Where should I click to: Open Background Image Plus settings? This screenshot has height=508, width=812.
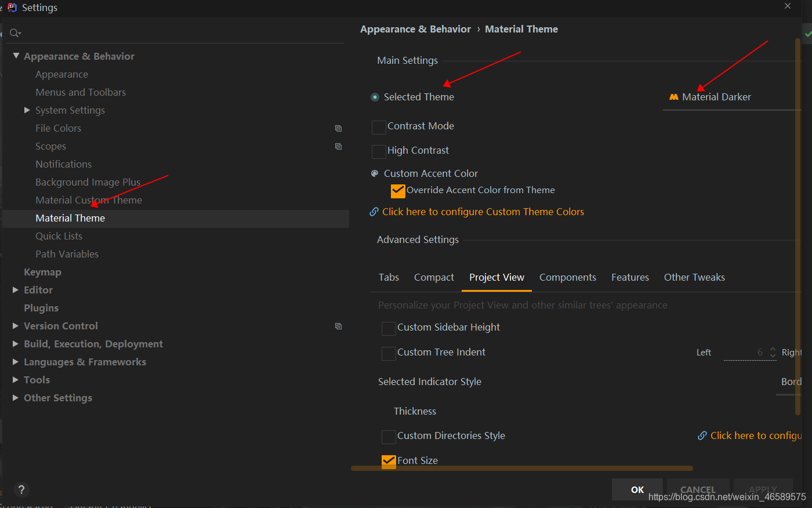tap(88, 182)
